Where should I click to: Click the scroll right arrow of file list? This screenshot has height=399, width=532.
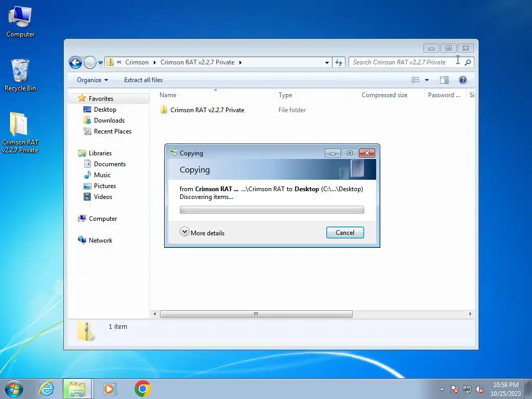[x=470, y=314]
